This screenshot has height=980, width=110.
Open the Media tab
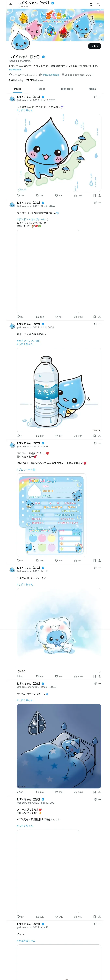pyautogui.click(x=92, y=89)
